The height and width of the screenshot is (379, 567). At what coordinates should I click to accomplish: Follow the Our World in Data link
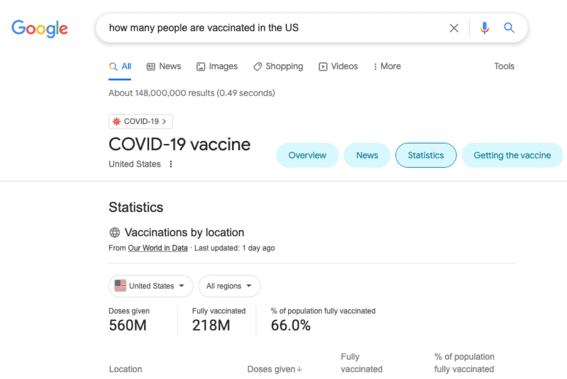(158, 248)
